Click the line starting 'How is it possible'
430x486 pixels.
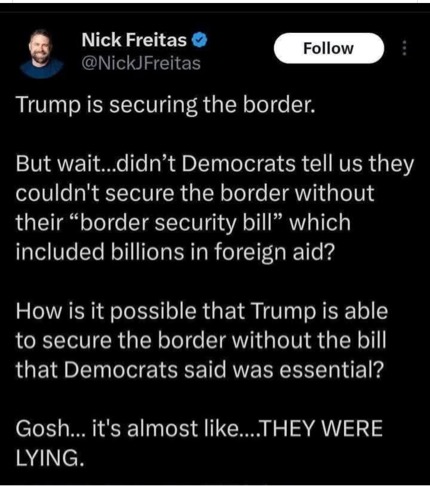[x=202, y=311]
